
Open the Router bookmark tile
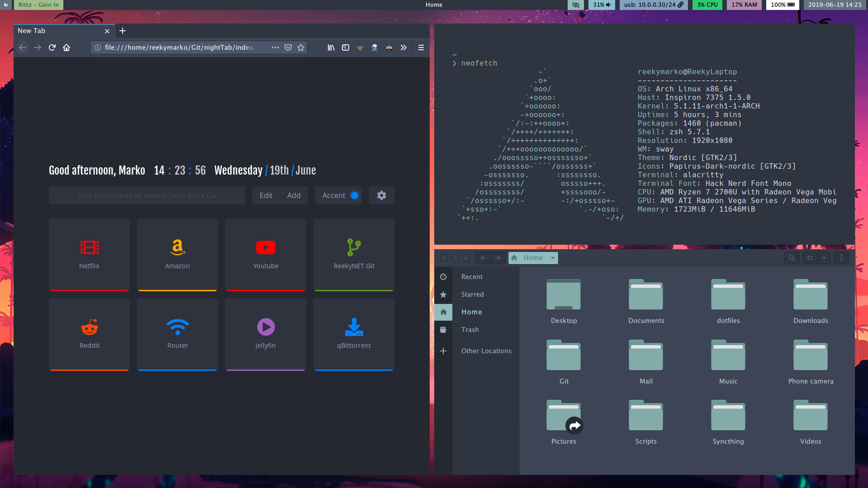[x=177, y=335]
